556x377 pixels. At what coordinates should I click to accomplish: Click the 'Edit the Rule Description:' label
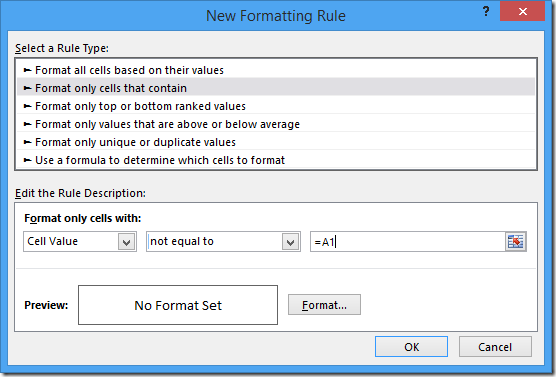coord(80,193)
